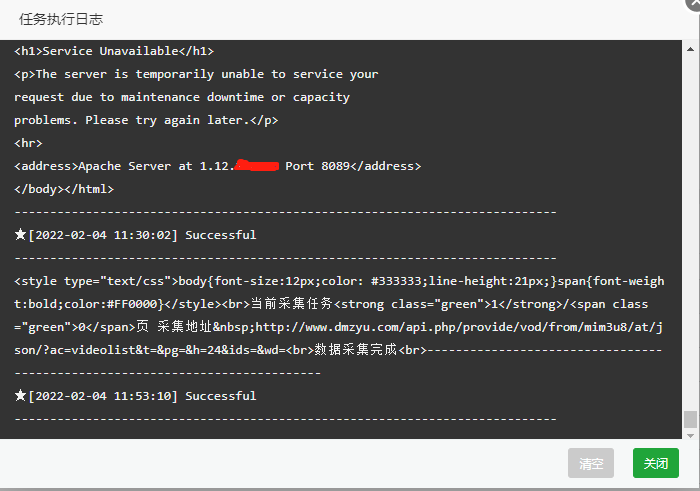Close the dialog with the X icon
Viewport: 700px width, 491px height.
click(694, 3)
